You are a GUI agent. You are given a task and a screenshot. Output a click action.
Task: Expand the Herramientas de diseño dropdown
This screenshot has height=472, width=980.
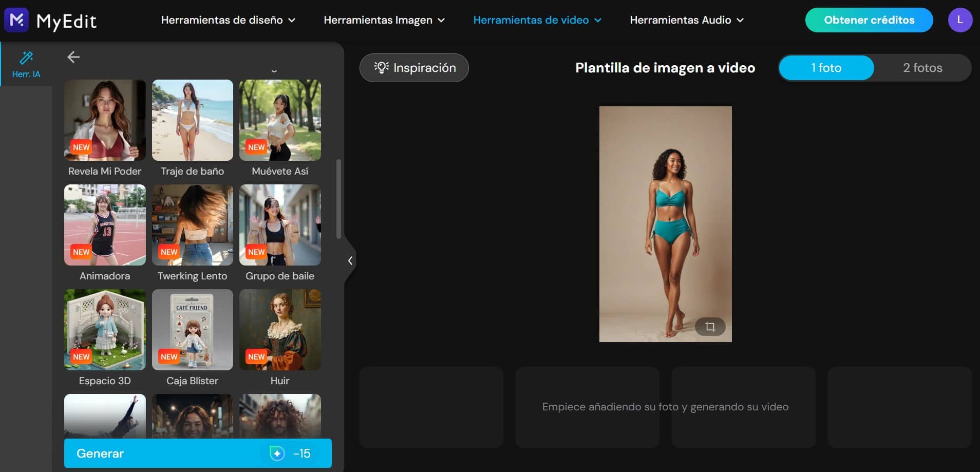[228, 20]
